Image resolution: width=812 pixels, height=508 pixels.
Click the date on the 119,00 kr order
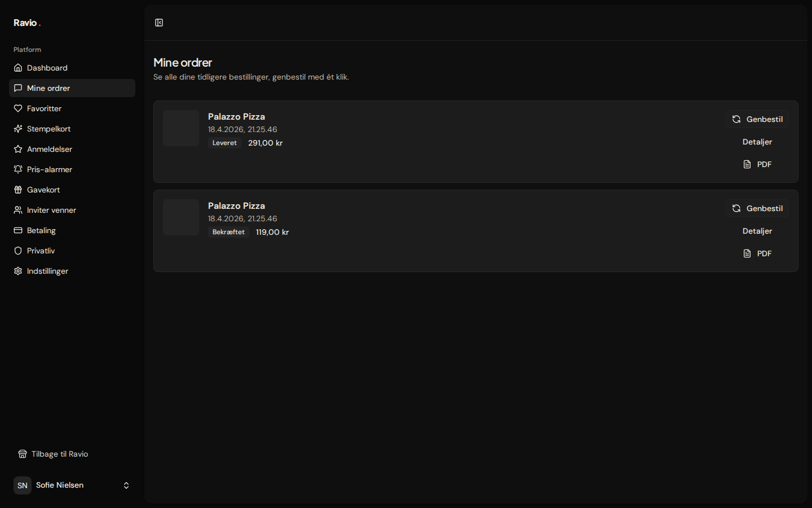[x=242, y=218]
